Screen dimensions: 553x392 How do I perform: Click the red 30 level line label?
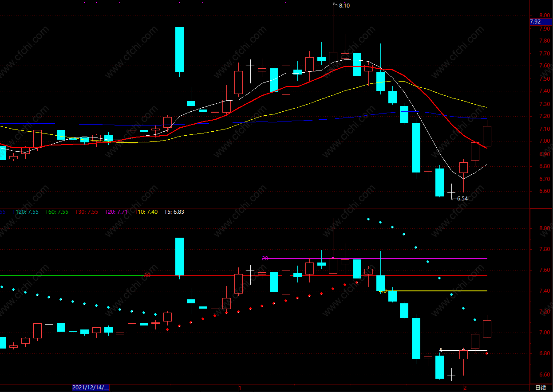click(147, 275)
